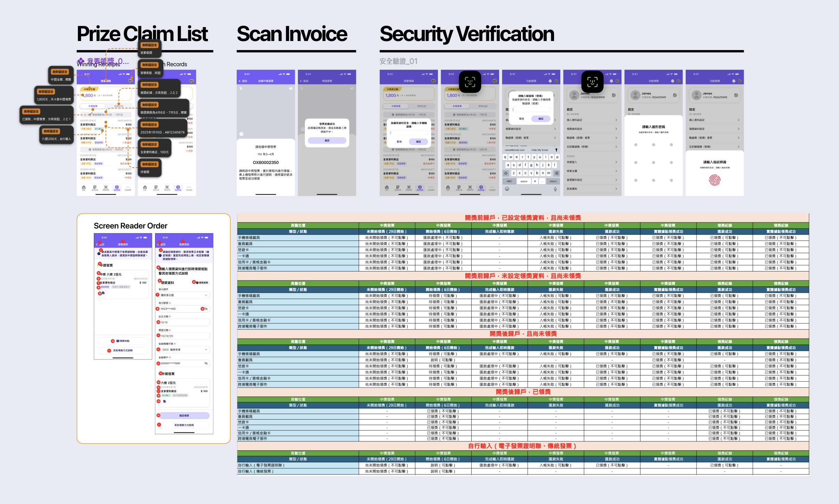Screen dimensions: 839x504
Task: Click the 自行輸入（傳統發票）table row label
Action: [256, 472]
